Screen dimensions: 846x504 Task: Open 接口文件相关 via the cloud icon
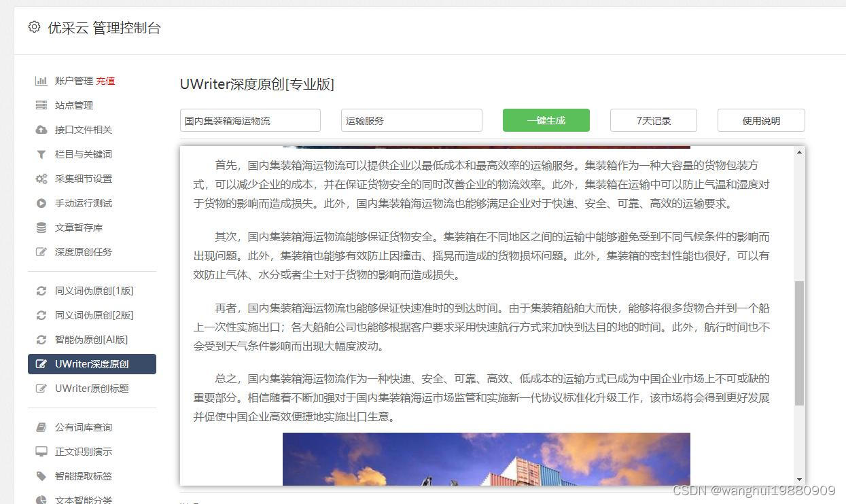click(42, 130)
